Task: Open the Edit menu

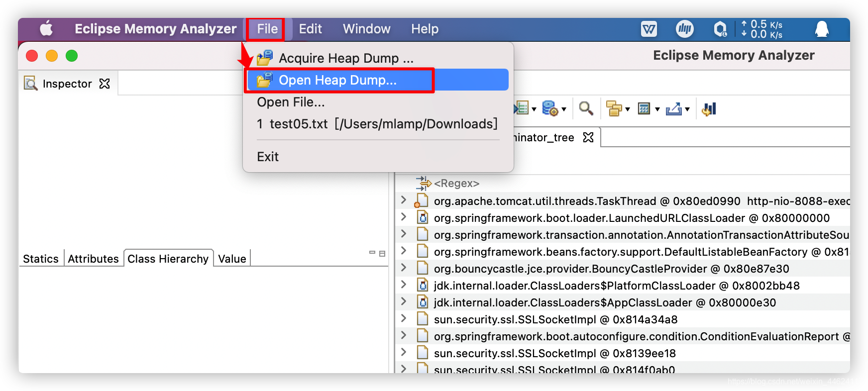Action: [310, 29]
